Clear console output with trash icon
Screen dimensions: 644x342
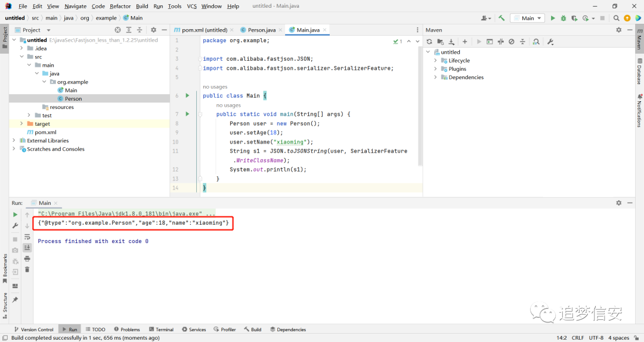27,269
